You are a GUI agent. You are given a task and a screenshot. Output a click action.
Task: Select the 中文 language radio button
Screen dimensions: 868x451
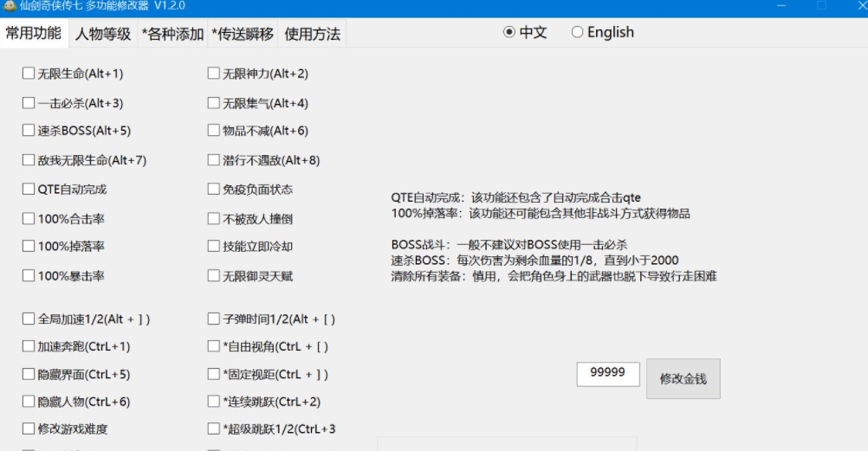click(508, 32)
